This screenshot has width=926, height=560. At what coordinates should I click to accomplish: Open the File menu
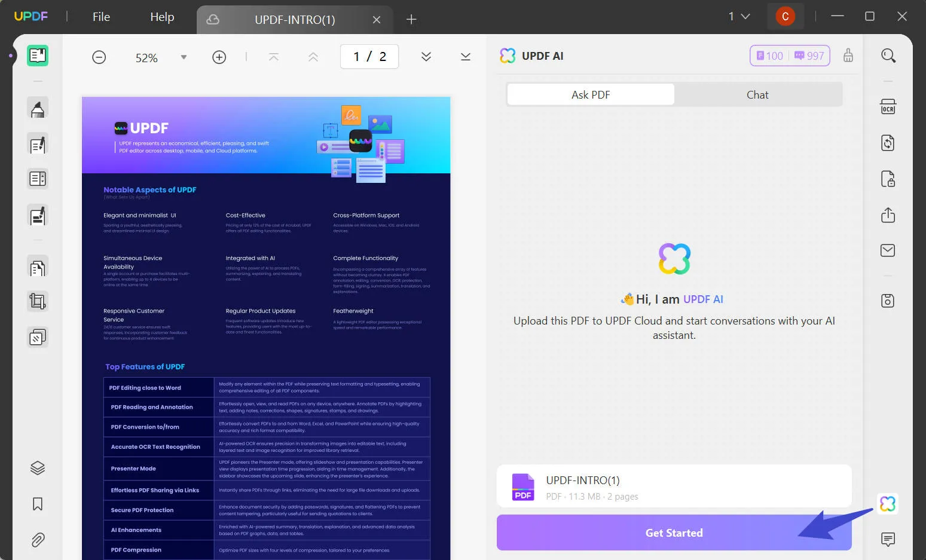click(101, 17)
